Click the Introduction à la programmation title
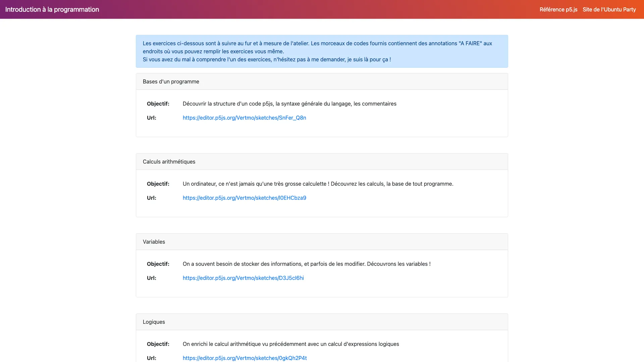This screenshot has height=362, width=644. click(x=52, y=9)
